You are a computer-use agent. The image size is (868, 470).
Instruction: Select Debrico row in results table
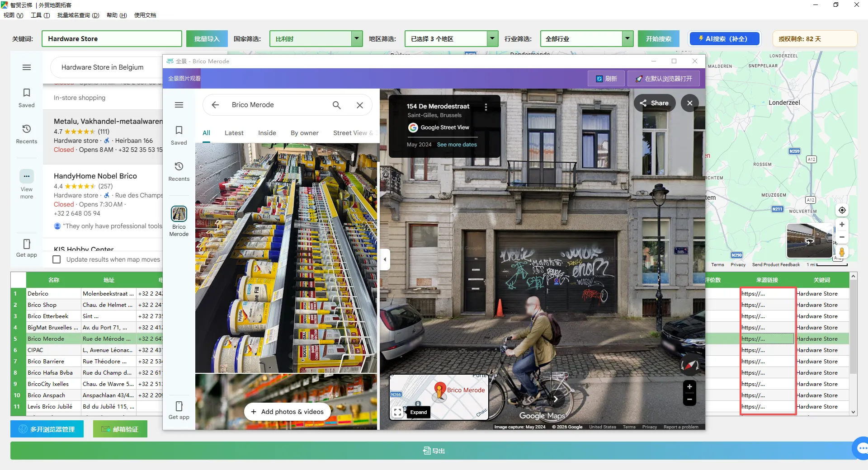[x=53, y=294]
